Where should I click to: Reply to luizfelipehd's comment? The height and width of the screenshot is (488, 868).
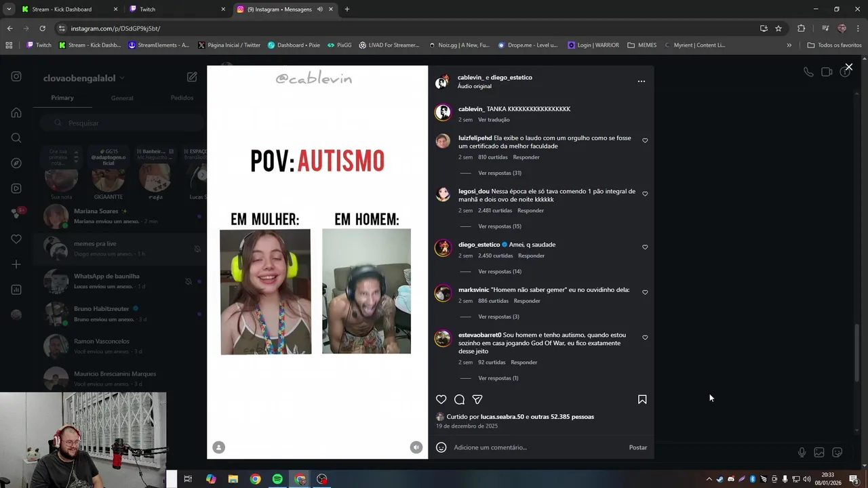pos(526,157)
